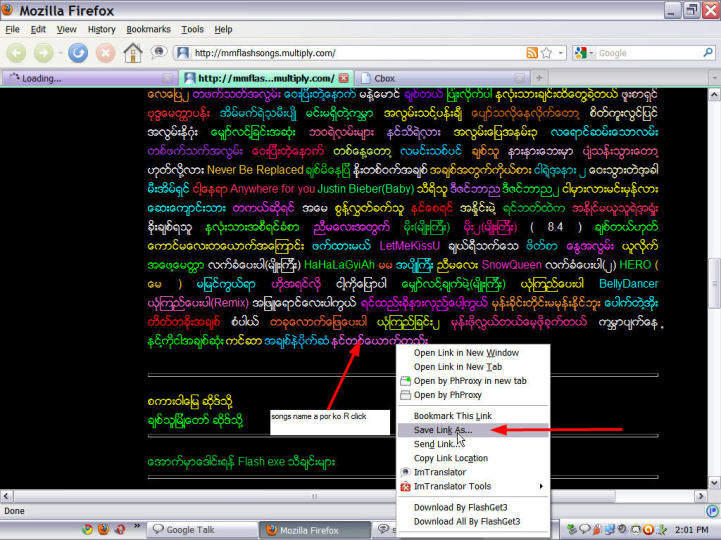Expand the quick launch overflow chevron

pos(137,526)
